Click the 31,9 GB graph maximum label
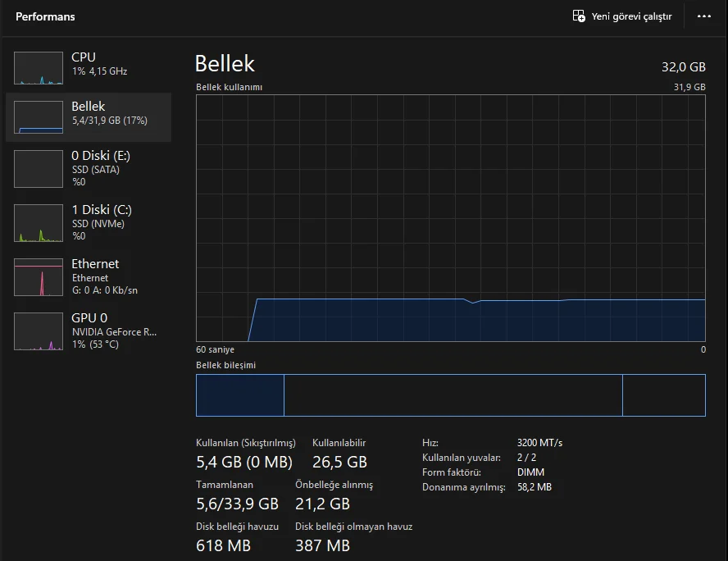The image size is (728, 561). pyautogui.click(x=689, y=87)
